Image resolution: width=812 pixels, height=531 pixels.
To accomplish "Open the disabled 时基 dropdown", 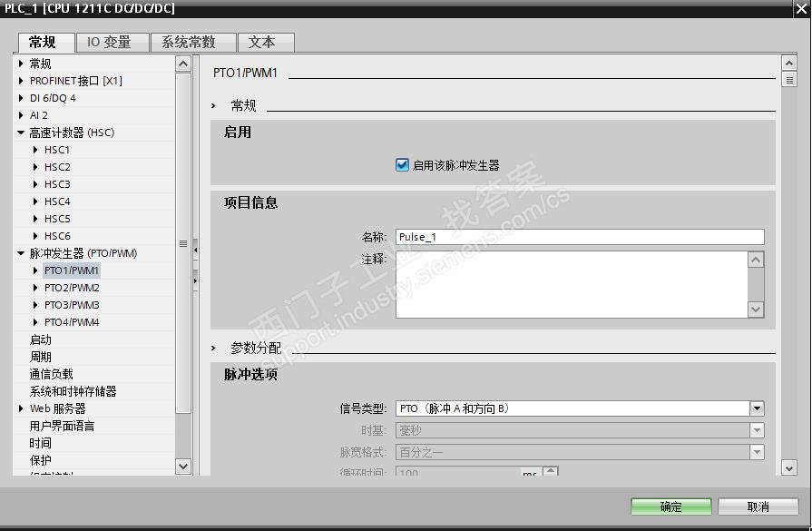I will [x=757, y=430].
